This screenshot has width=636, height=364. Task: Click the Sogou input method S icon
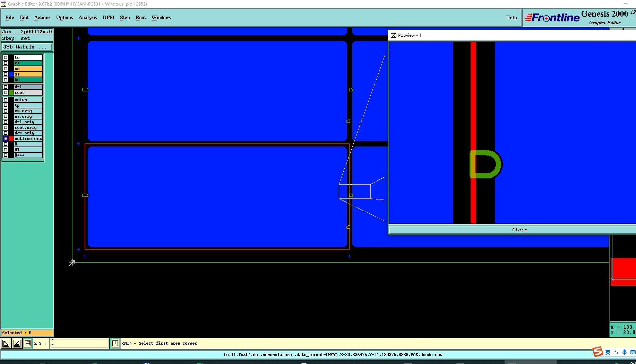point(598,352)
